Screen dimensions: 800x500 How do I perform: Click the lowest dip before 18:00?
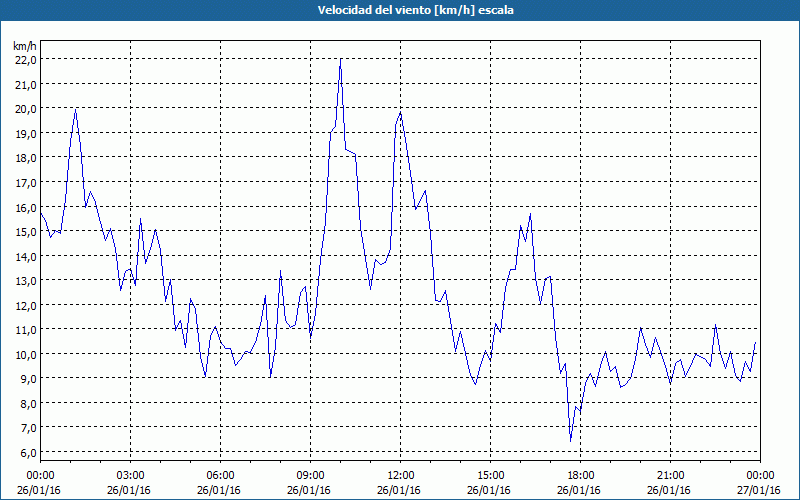click(570, 441)
